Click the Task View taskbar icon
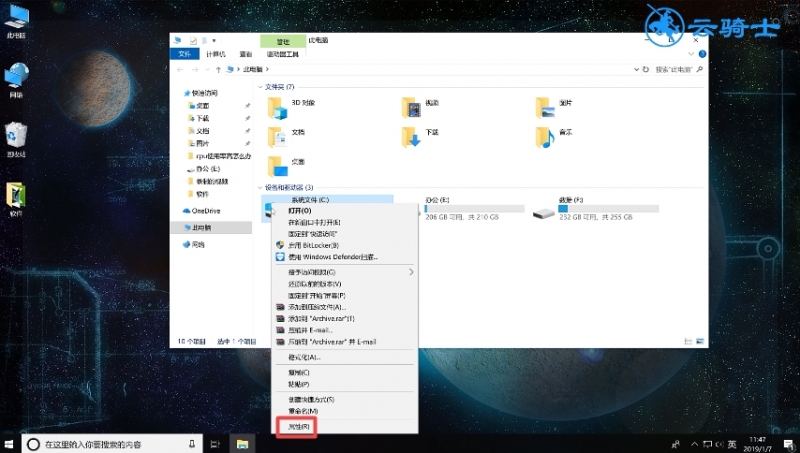Screen dimensions: 800x453 (x=215, y=444)
